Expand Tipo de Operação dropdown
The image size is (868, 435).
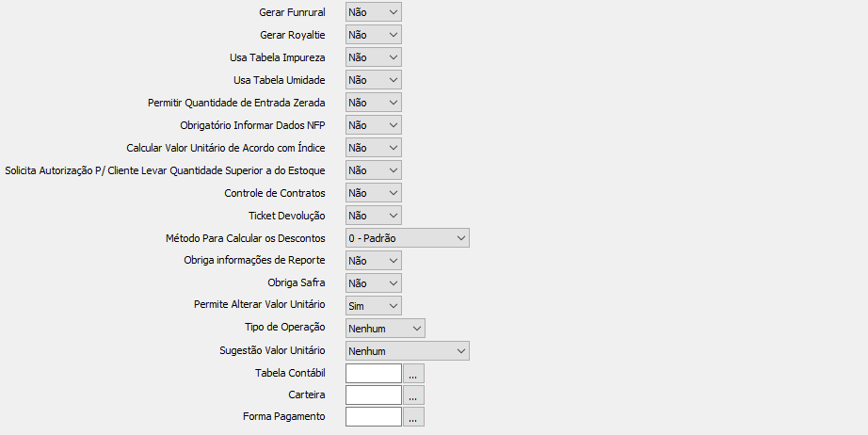pos(386,329)
